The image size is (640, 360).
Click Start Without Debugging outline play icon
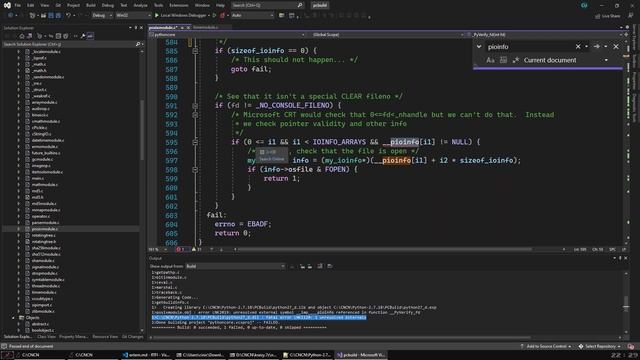click(214, 16)
